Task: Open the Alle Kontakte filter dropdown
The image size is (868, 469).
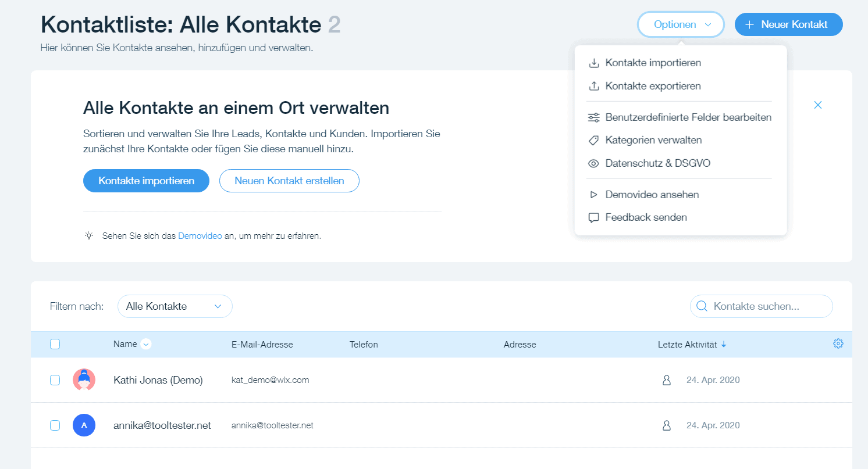Action: click(175, 306)
